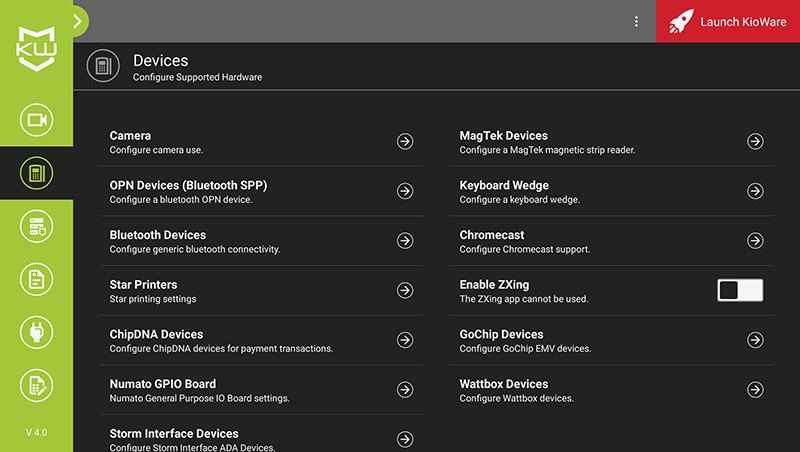The height and width of the screenshot is (452, 800).
Task: Open Camera settings arrow
Action: point(405,141)
